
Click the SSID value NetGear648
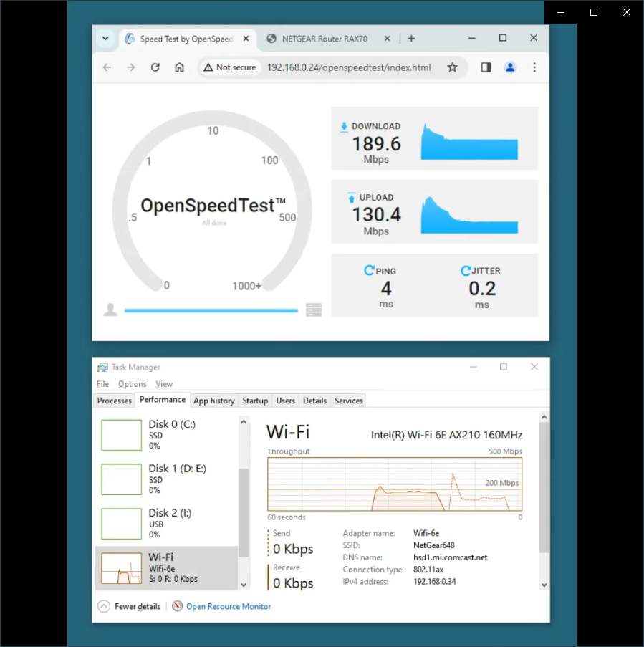pos(434,545)
